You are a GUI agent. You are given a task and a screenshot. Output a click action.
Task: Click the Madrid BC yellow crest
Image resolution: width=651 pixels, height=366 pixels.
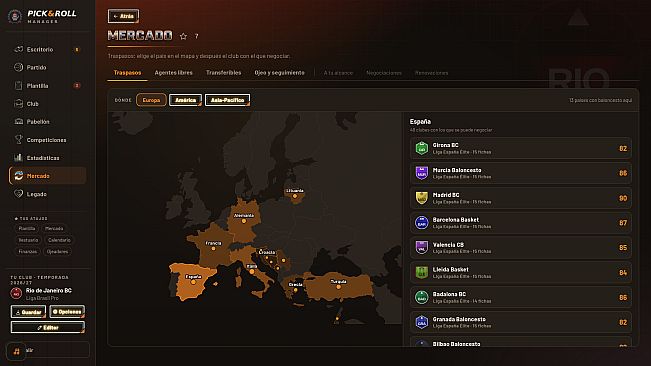tap(421, 198)
